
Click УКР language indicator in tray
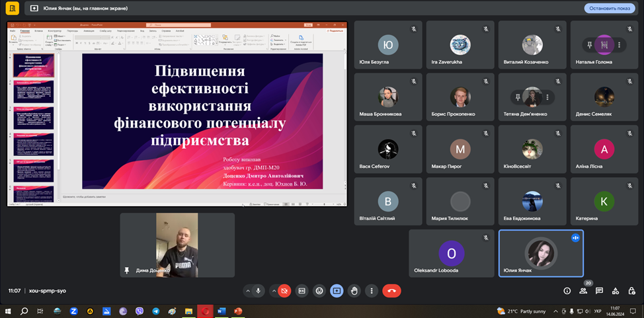coord(598,311)
